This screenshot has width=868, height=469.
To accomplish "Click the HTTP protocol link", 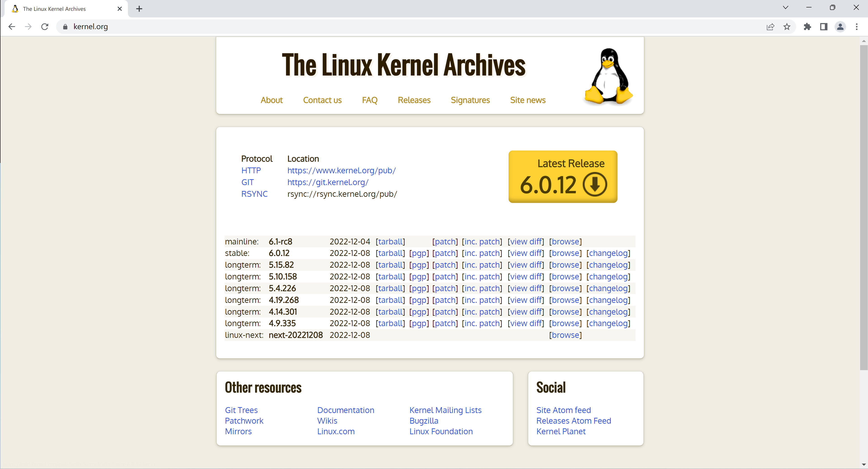I will pyautogui.click(x=251, y=170).
